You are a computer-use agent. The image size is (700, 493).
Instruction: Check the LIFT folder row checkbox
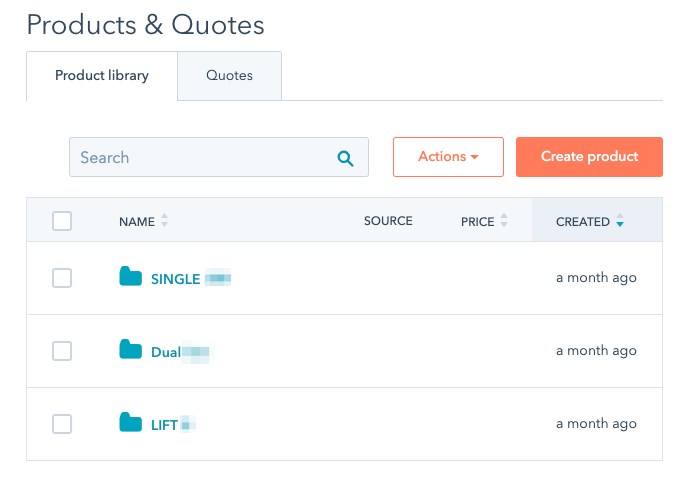coord(62,424)
